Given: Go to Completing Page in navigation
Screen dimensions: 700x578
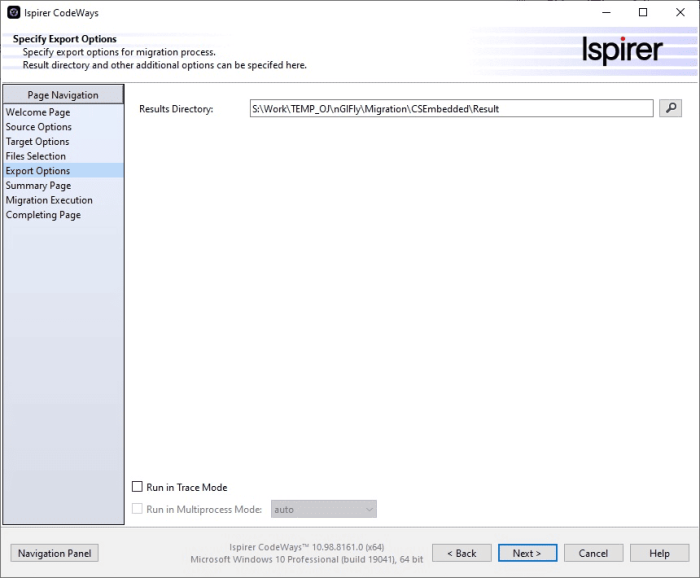Looking at the screenshot, I should [x=43, y=215].
